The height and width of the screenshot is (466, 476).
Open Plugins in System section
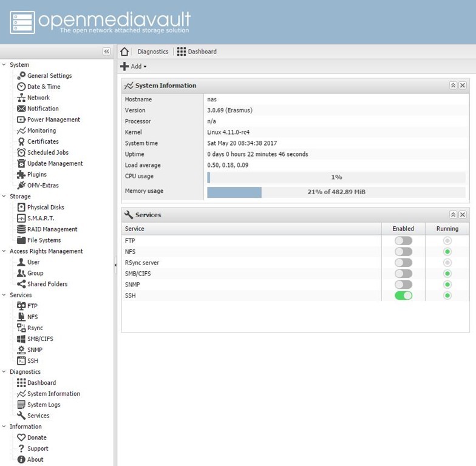pos(36,175)
